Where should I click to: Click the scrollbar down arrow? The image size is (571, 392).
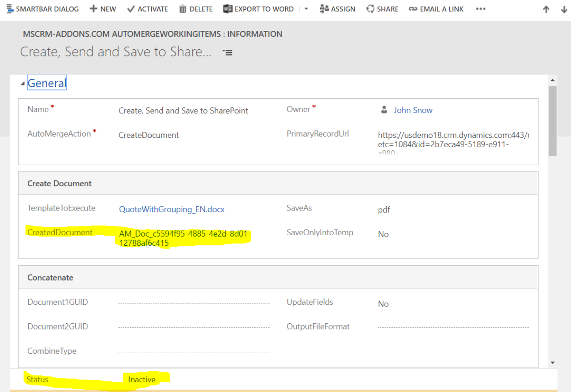[x=553, y=362]
